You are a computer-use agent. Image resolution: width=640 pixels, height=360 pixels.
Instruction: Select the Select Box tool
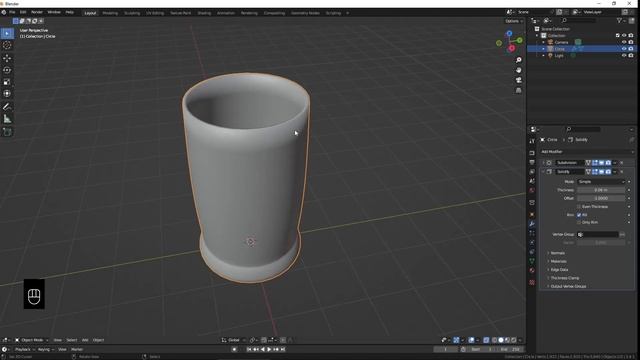pyautogui.click(x=7, y=33)
